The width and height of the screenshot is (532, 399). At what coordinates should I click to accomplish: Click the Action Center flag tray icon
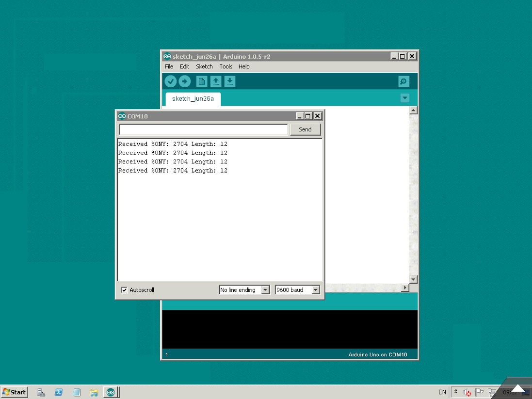(479, 393)
